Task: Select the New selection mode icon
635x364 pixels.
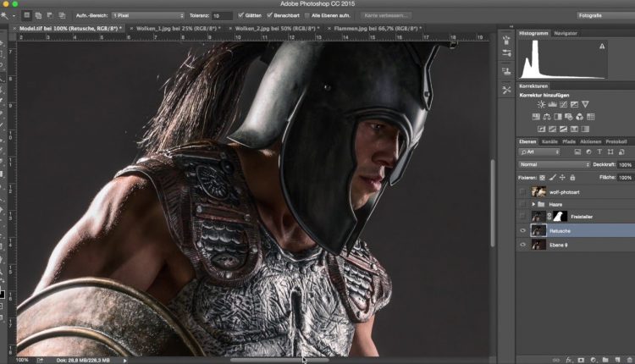Action: pyautogui.click(x=27, y=15)
